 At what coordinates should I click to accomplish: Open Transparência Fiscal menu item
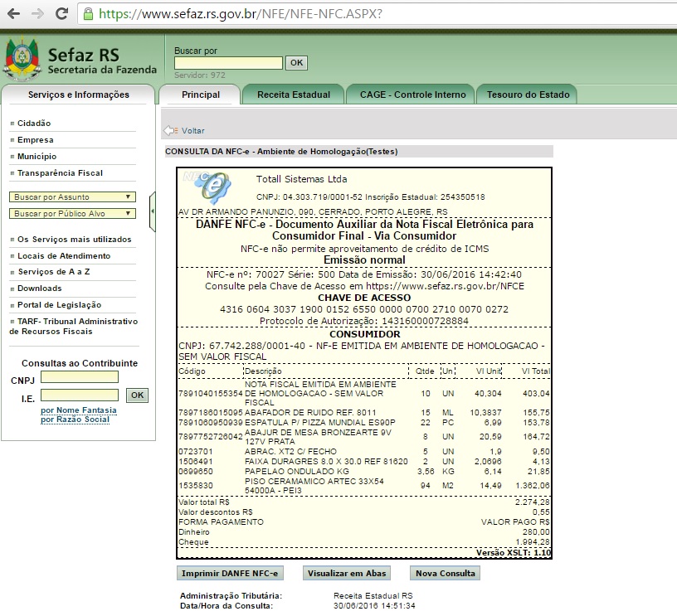tap(60, 173)
